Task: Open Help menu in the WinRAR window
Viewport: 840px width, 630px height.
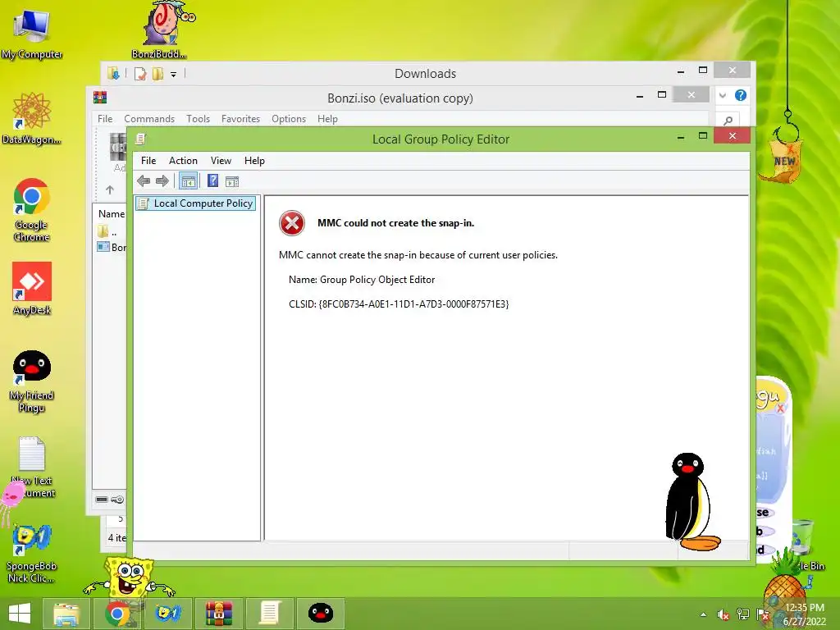Action: 327,119
